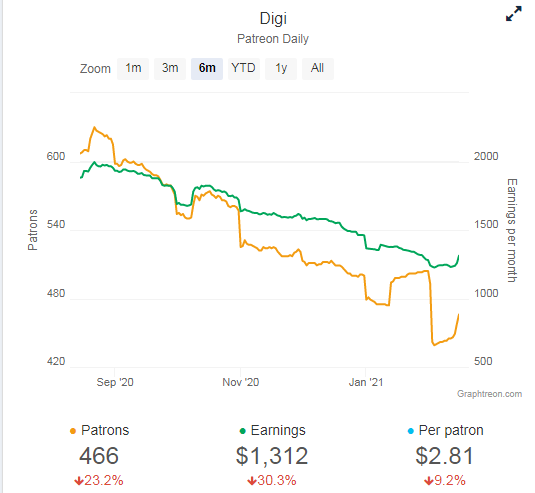Screen dimensions: 535x493
Task: Click the Zoom label
Action: click(95, 69)
